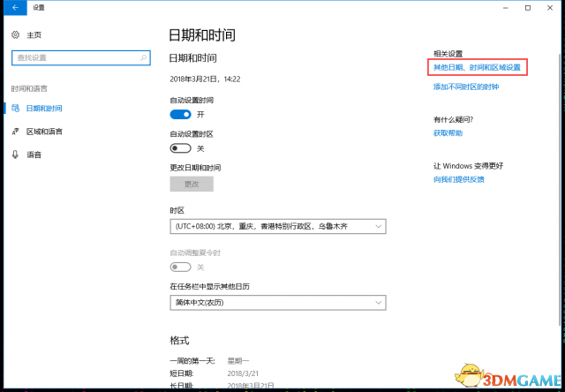Image resolution: width=565 pixels, height=392 pixels.
Task: Open the 简体中文(农历) calendar dropdown
Action: [x=278, y=303]
